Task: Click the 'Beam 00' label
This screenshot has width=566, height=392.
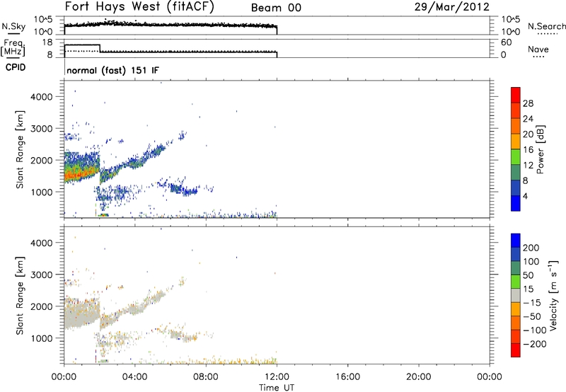Action: [x=276, y=8]
